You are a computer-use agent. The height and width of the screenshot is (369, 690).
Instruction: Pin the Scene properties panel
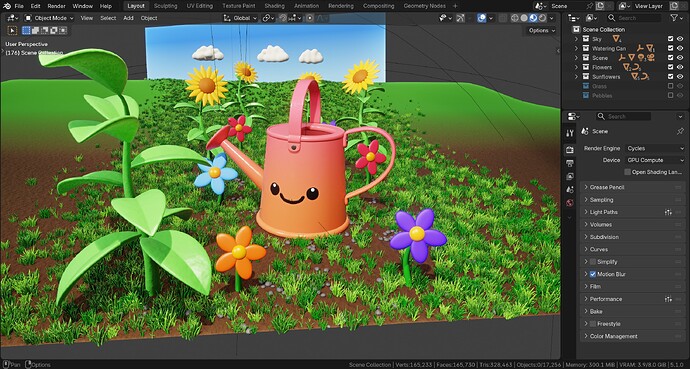680,131
